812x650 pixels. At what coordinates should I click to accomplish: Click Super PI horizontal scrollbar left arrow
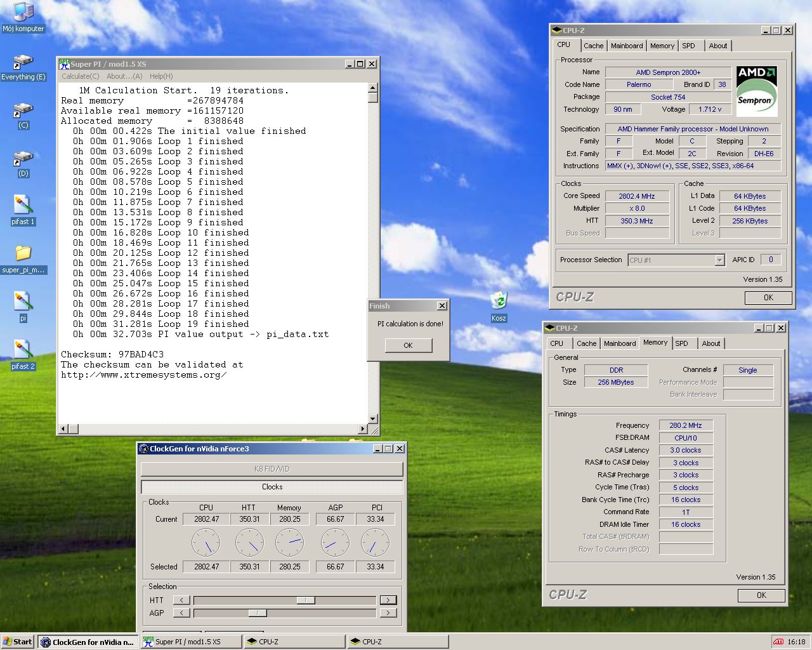(63, 429)
